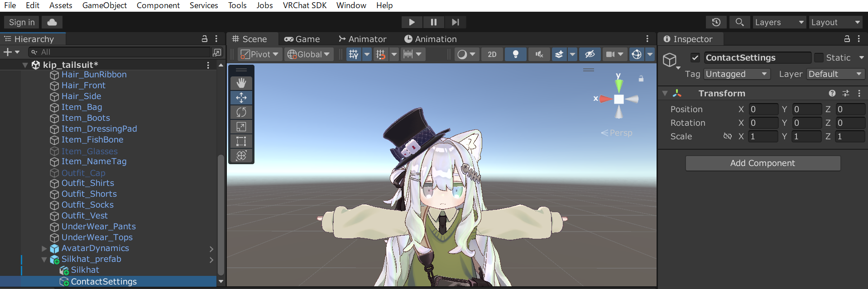
Task: Open the Tag Untagged dropdown
Action: (737, 74)
